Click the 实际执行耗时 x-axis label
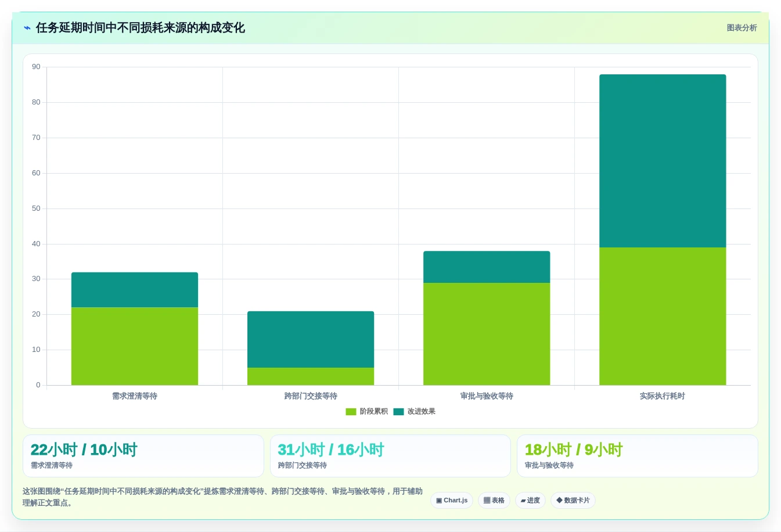 (x=663, y=396)
